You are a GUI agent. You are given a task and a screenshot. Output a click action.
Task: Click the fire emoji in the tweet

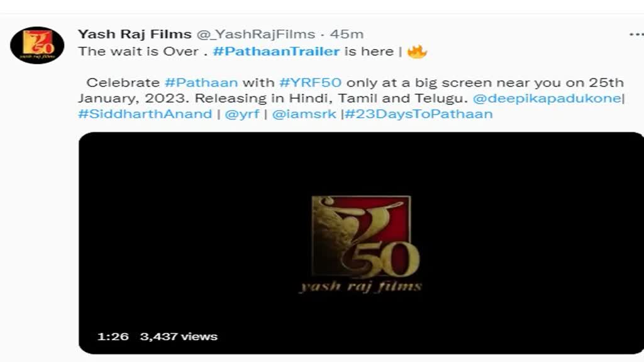[x=417, y=52]
